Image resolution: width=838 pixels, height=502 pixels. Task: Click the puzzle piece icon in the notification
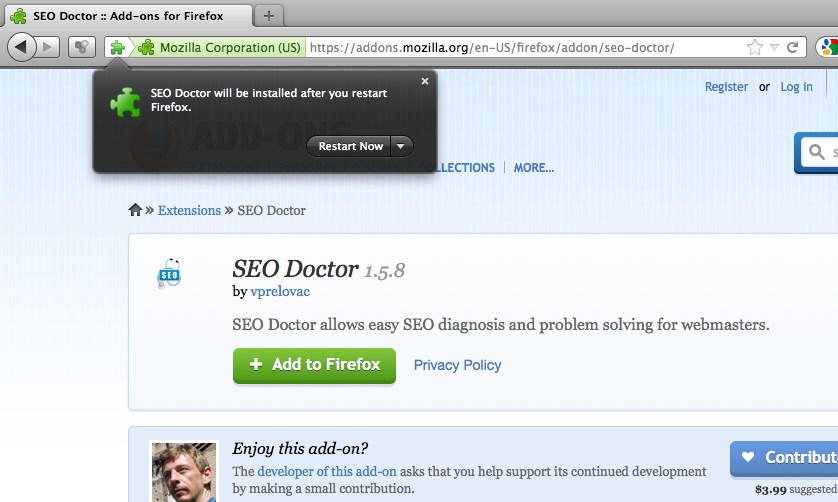[125, 102]
